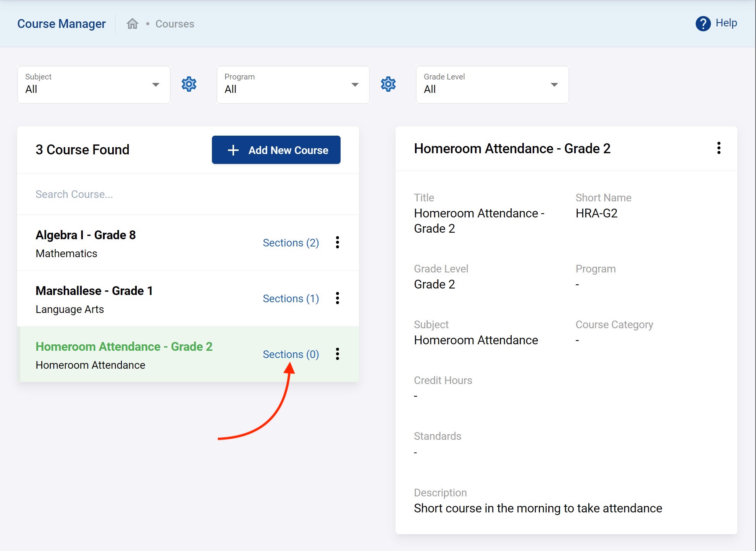This screenshot has height=551, width=756.
Task: Click into the Search Course field
Action: (187, 194)
